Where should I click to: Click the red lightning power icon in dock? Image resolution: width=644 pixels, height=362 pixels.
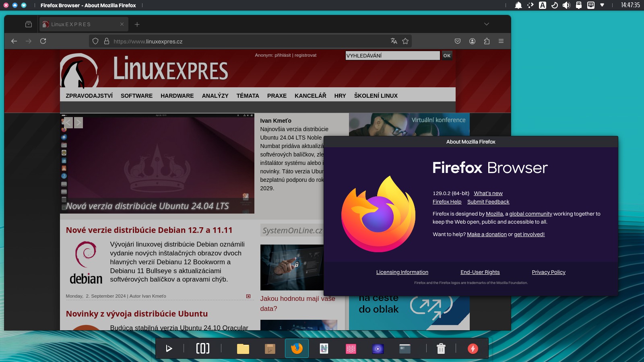[473, 348]
